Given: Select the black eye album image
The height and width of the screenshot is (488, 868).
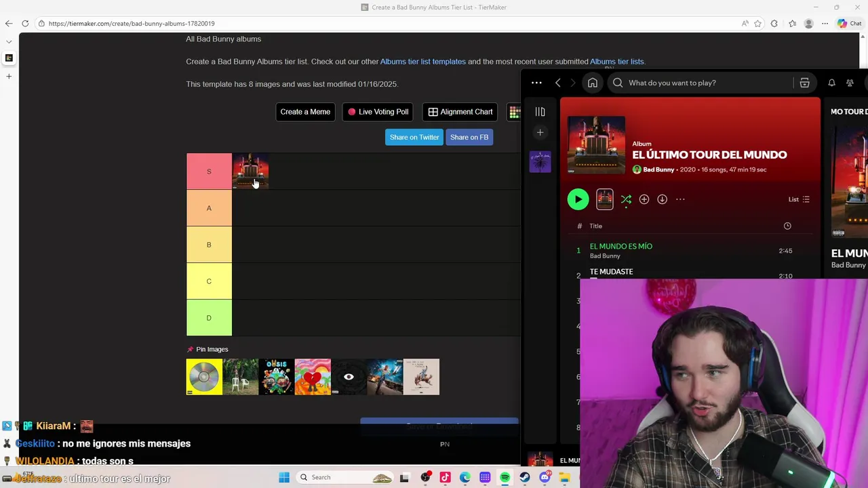Looking at the screenshot, I should click(x=349, y=377).
